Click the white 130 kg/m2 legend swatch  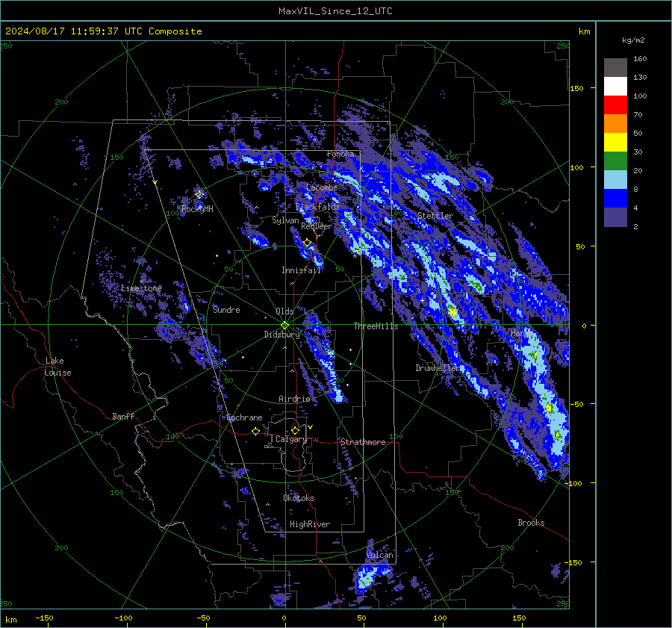[x=615, y=87]
